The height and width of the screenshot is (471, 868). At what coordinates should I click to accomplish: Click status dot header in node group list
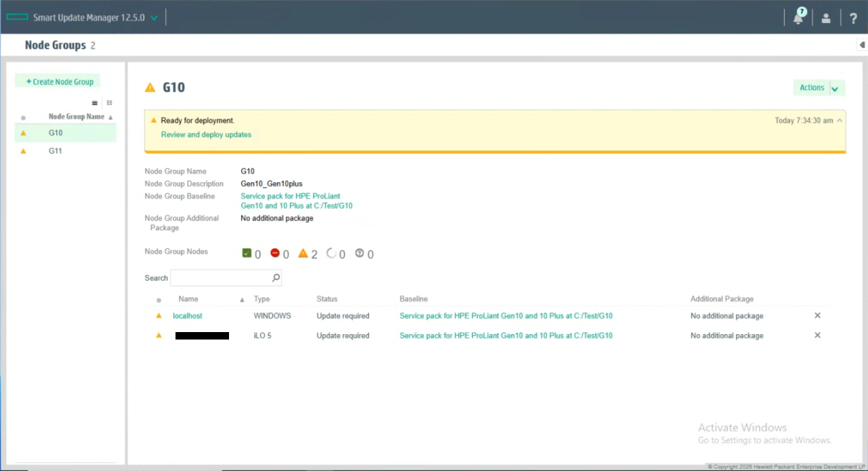24,117
